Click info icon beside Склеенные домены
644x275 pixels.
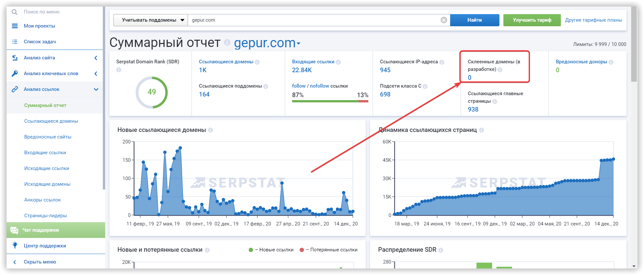click(500, 70)
